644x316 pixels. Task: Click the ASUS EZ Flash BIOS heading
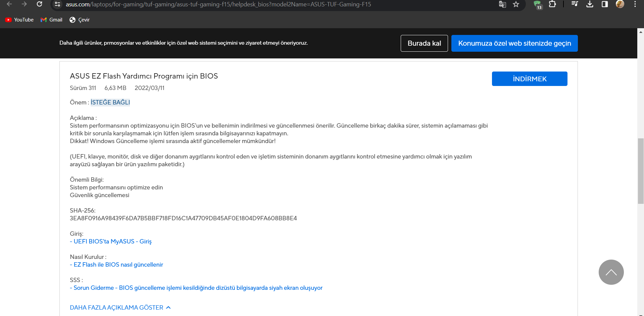click(x=144, y=76)
